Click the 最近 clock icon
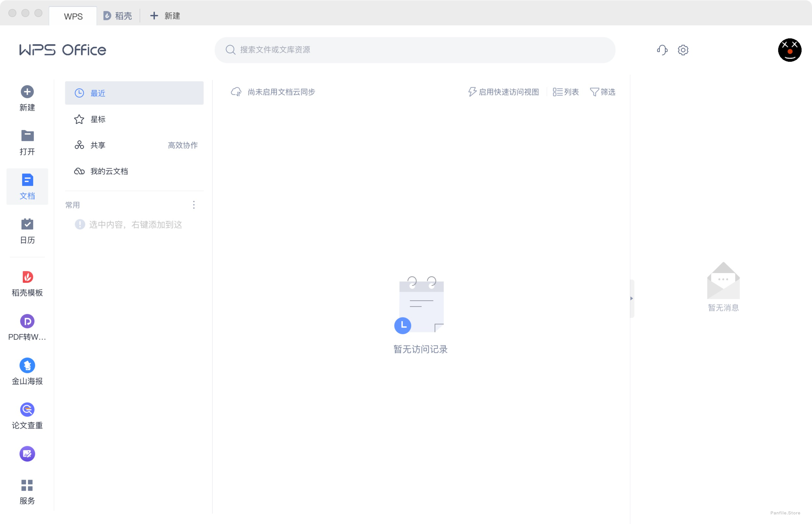Viewport: 812px width, 524px height. 79,93
